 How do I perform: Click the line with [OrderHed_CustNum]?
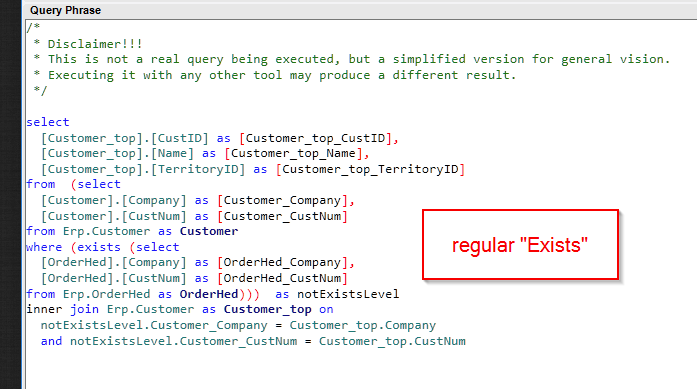tap(194, 279)
